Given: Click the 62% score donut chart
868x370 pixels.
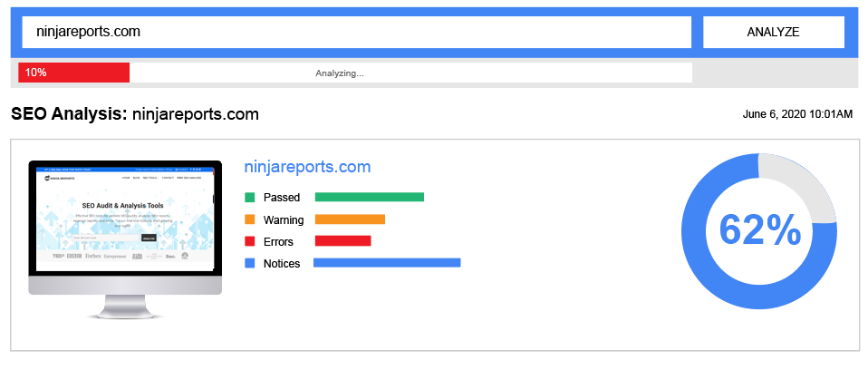Looking at the screenshot, I should [759, 231].
